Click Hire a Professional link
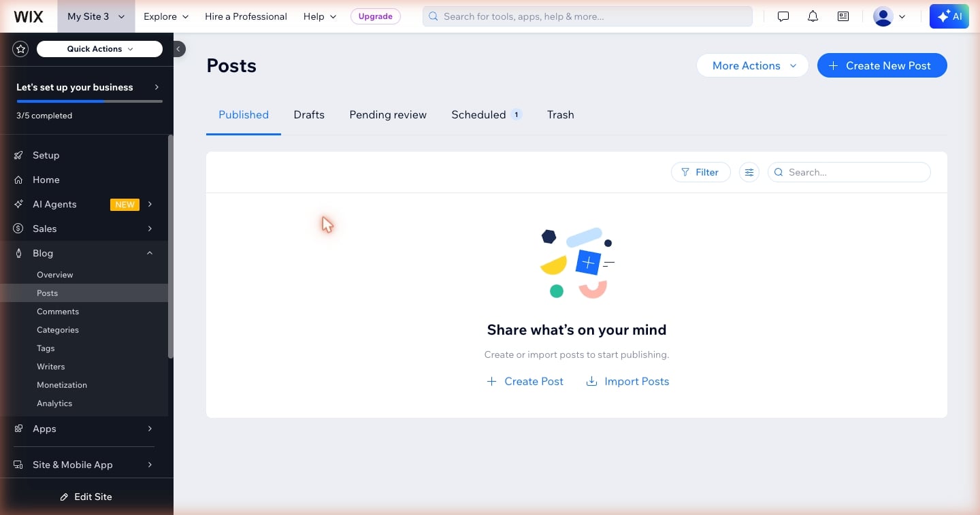980x515 pixels. [x=246, y=16]
